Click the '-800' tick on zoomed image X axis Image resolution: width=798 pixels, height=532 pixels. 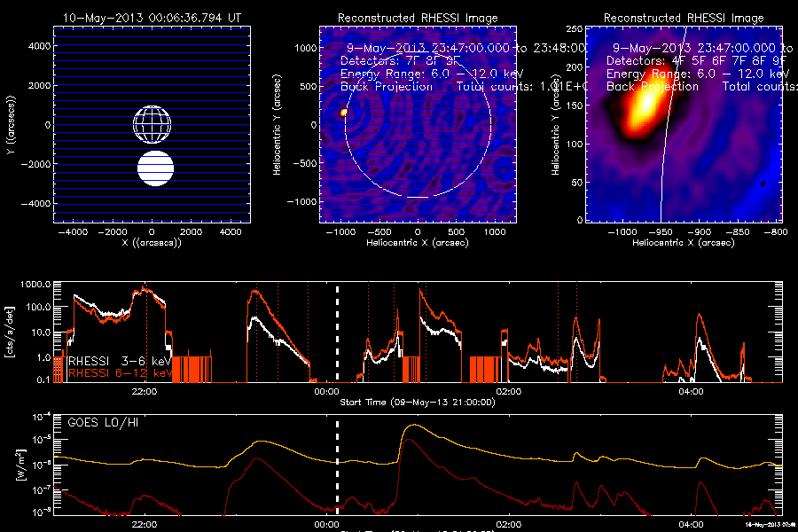pos(775,231)
